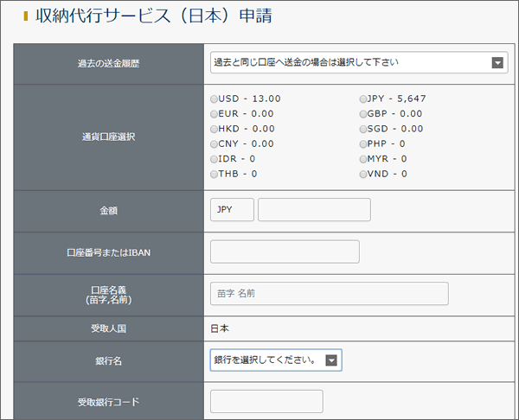Select the USD - 13.00 currency account
The width and height of the screenshot is (519, 420).
(215, 99)
